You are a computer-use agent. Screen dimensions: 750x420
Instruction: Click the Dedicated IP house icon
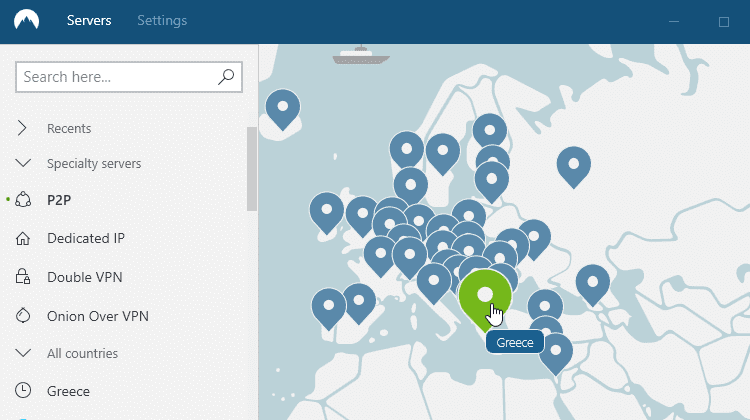click(x=23, y=238)
